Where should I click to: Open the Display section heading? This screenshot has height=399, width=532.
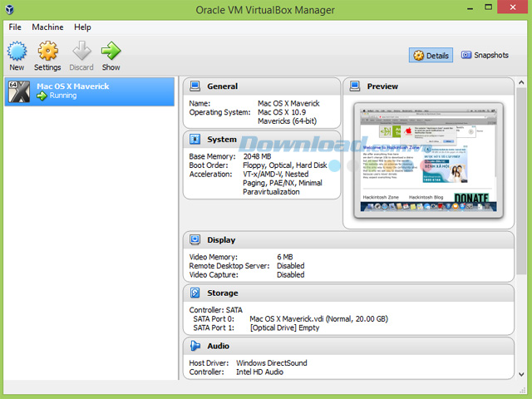(x=221, y=240)
